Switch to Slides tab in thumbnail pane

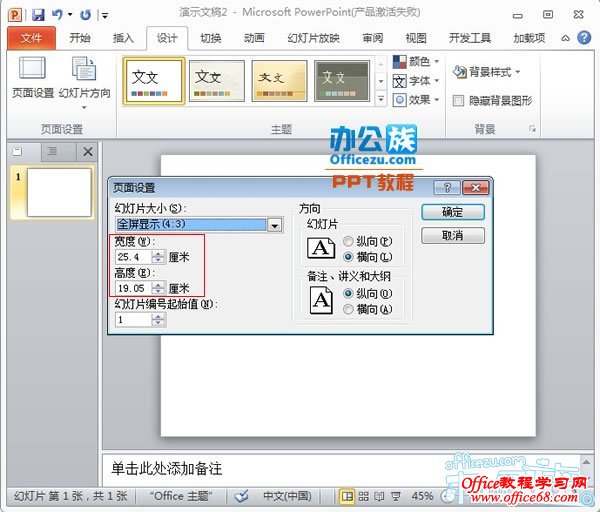[17, 152]
